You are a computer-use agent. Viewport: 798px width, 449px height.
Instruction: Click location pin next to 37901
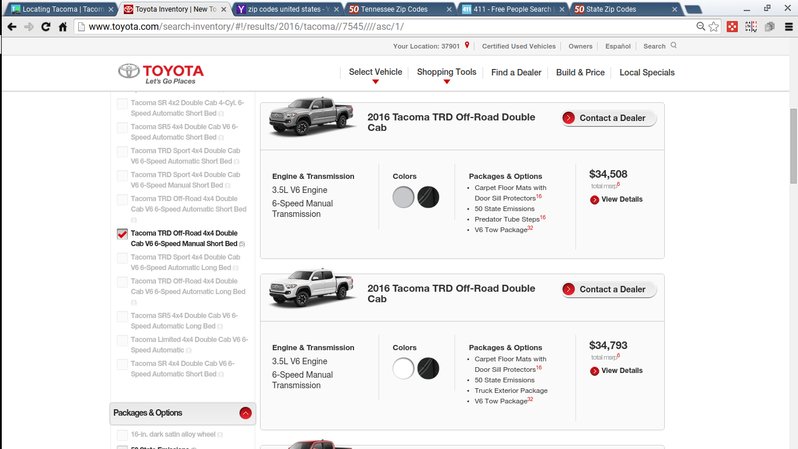pos(467,45)
